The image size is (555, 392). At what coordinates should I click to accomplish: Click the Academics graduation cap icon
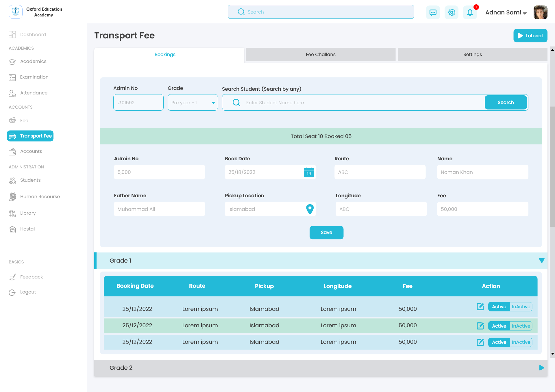click(x=12, y=62)
